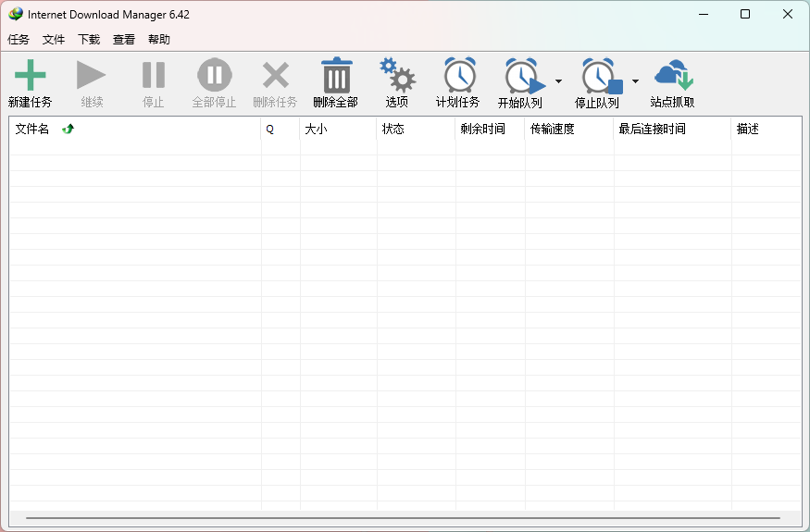Open the 下载 menu
The height and width of the screenshot is (532, 810).
pyautogui.click(x=89, y=39)
